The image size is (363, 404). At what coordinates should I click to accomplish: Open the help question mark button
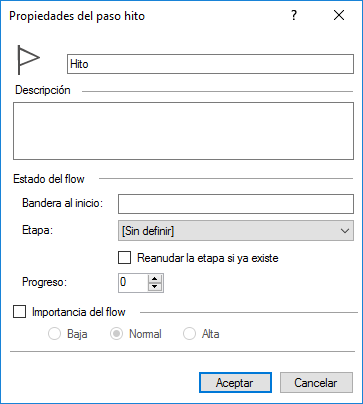click(294, 15)
